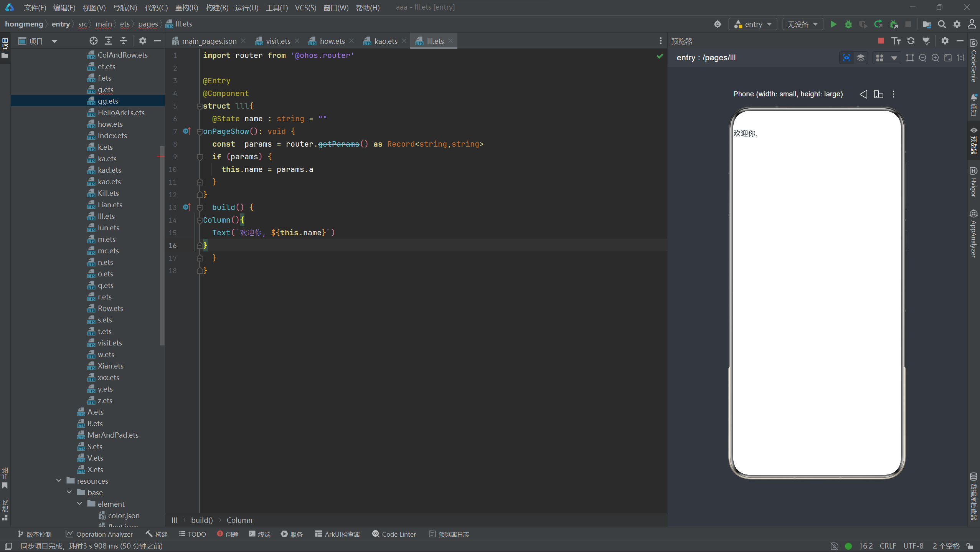Image resolution: width=980 pixels, height=552 pixels.
Task: Toggle multi-profile grid mode in previewer
Action: tap(879, 58)
